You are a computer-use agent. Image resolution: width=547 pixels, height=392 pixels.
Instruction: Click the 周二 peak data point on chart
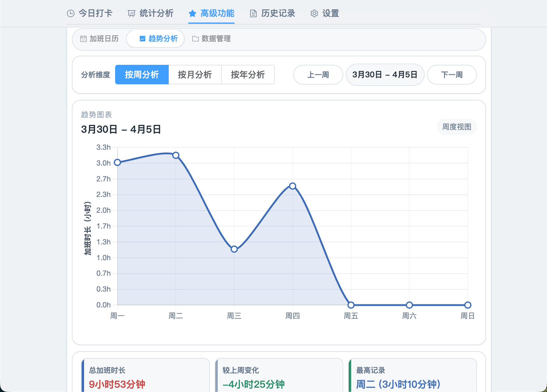coord(176,155)
